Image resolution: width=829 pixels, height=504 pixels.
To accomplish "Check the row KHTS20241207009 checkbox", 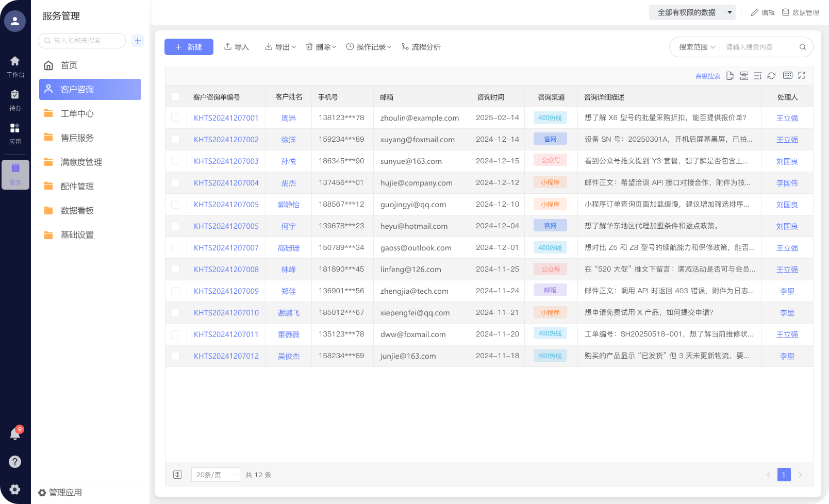I will click(x=175, y=291).
